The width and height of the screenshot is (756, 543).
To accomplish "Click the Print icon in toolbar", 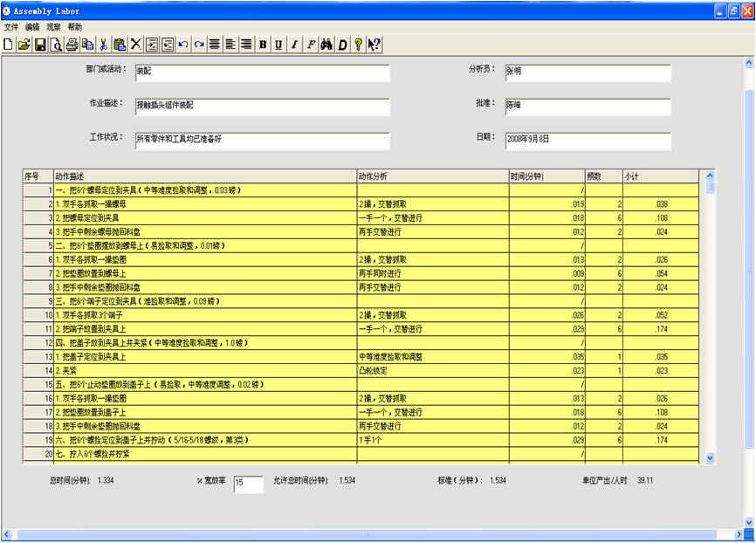I will pos(72,45).
